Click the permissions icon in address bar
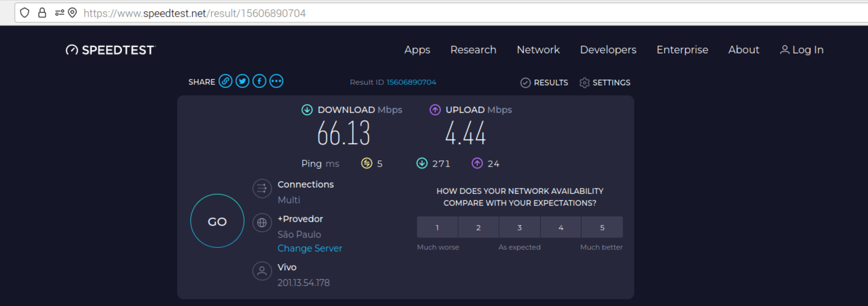This screenshot has width=868, height=306. (59, 13)
